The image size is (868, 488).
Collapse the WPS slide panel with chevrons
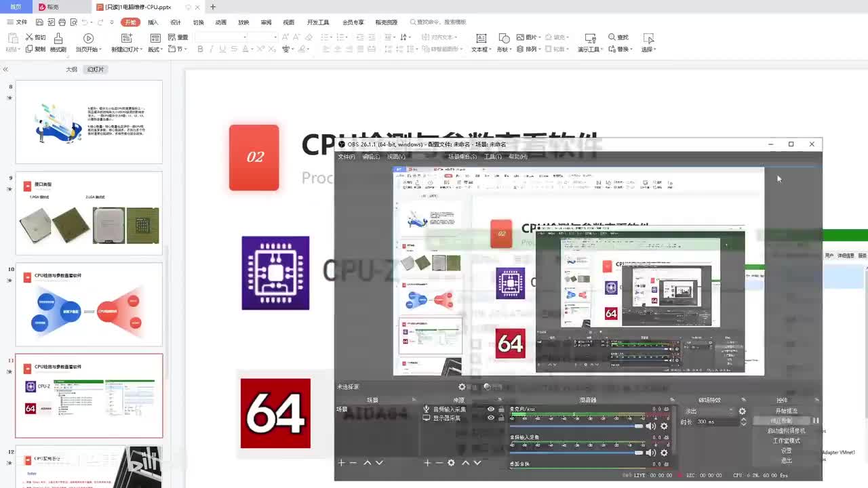5,70
